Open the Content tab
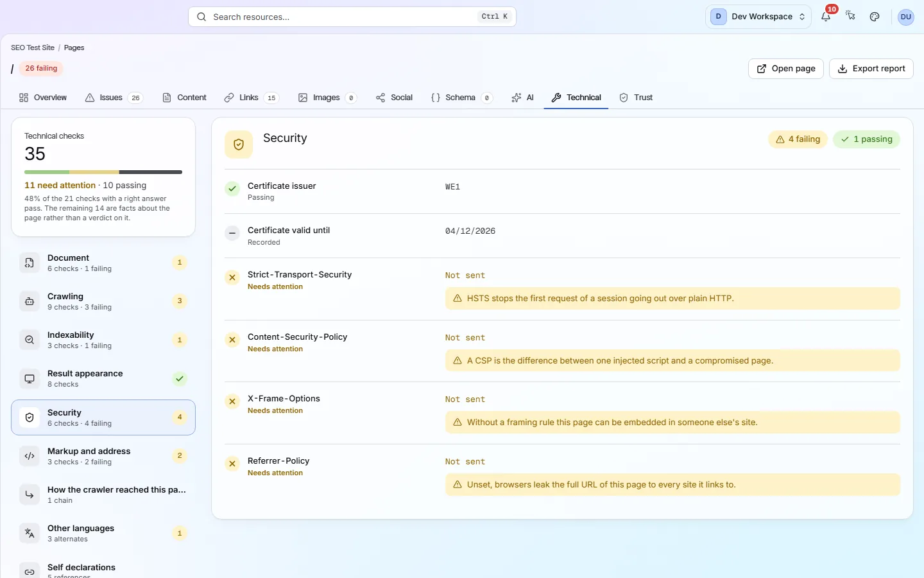 tap(185, 98)
